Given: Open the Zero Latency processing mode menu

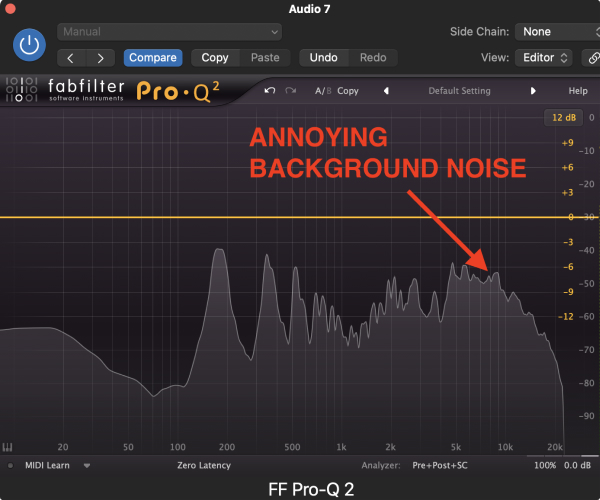Looking at the screenshot, I should coord(204,466).
